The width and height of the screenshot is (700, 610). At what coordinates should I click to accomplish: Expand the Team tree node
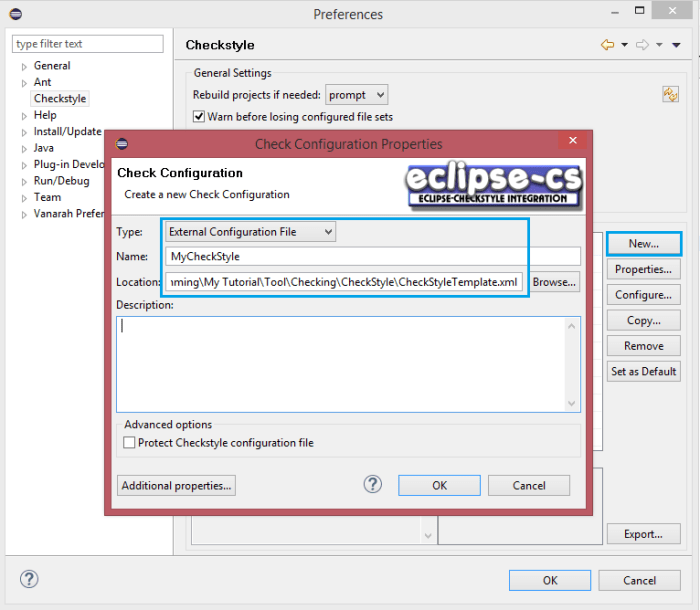[24, 198]
